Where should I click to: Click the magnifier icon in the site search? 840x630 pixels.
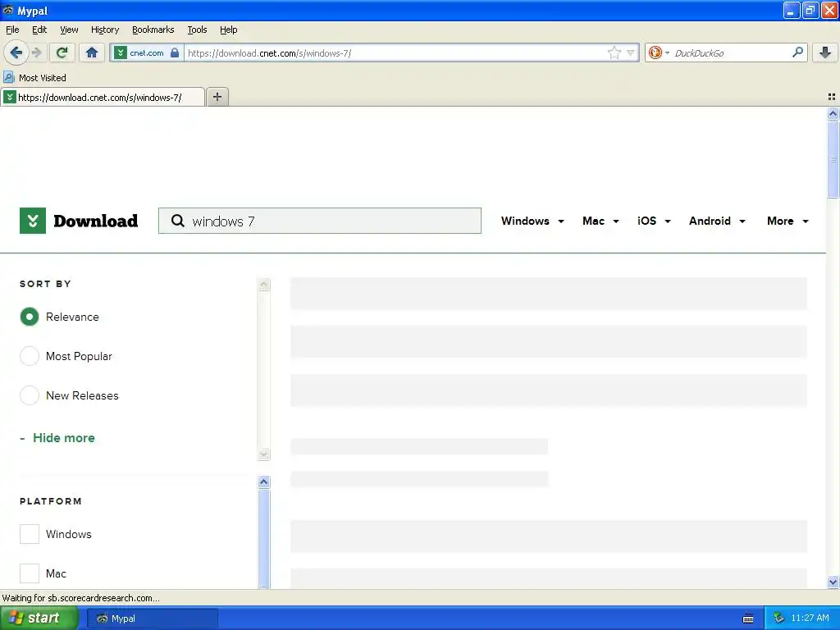pyautogui.click(x=178, y=221)
